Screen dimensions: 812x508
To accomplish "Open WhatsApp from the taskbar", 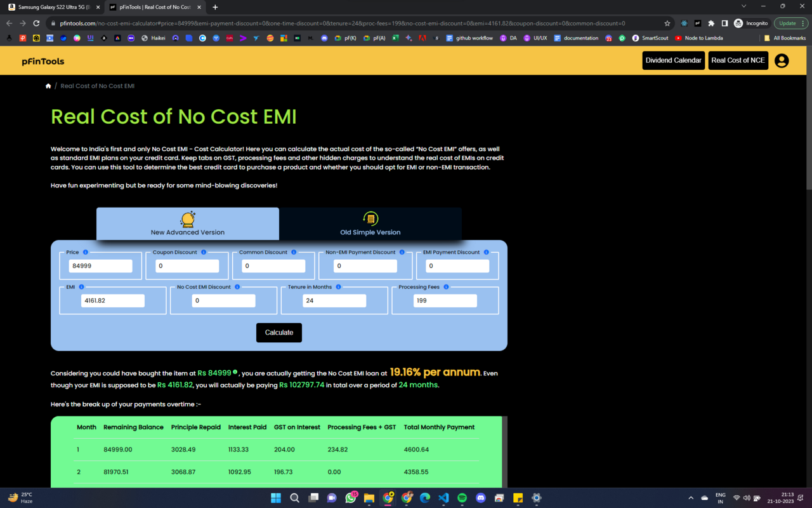I will pos(350,498).
